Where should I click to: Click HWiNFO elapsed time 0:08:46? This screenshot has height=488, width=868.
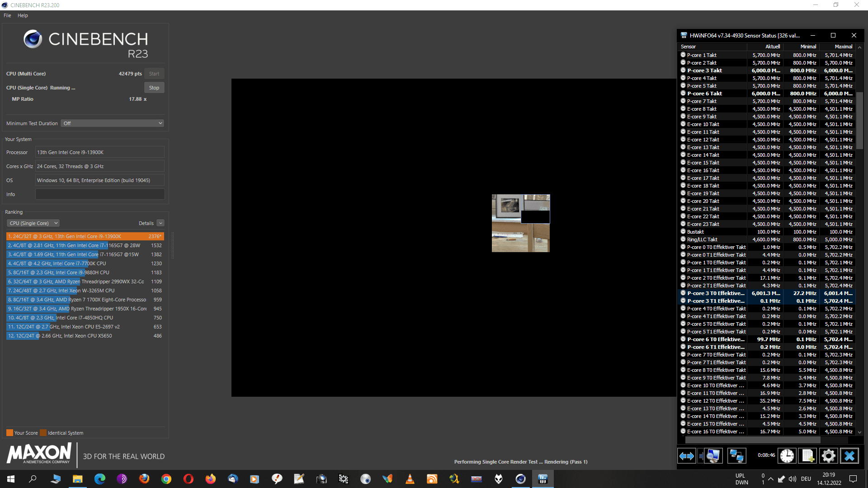(x=766, y=455)
